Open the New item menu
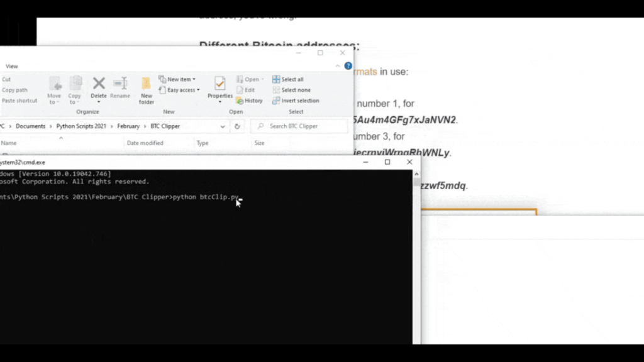 (177, 79)
